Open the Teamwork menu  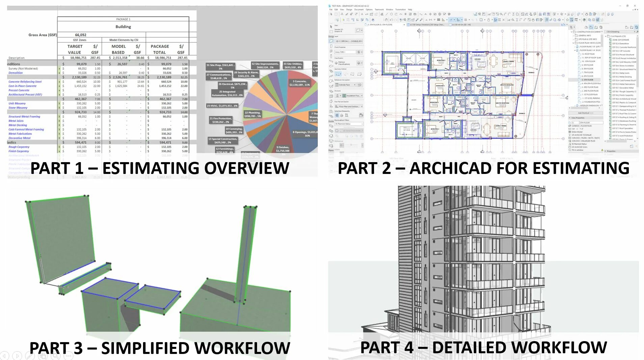point(379,9)
